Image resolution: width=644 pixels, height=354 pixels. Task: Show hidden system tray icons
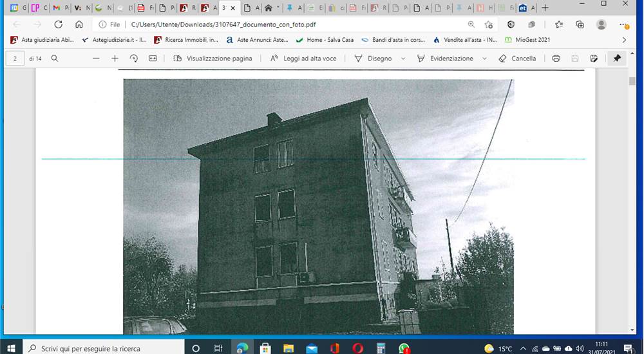(x=523, y=349)
